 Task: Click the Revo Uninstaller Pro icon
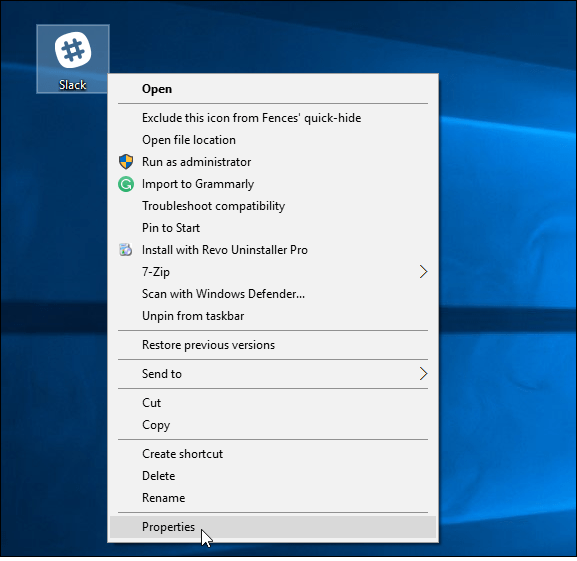[125, 250]
